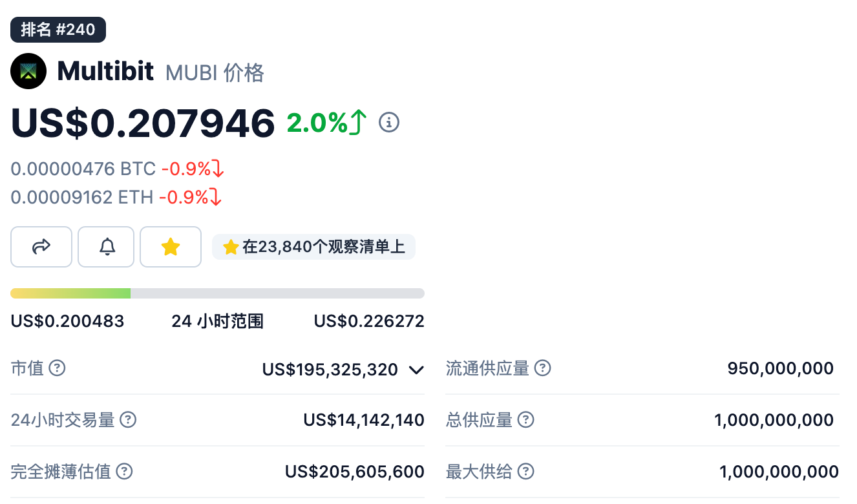The width and height of the screenshot is (857, 504).
Task: Toggle the yellow star to remove from watchlist
Action: pyautogui.click(x=170, y=246)
